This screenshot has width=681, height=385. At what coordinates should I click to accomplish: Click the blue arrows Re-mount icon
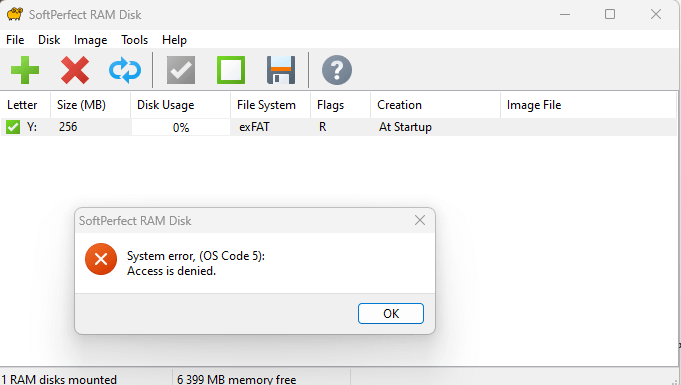click(125, 70)
